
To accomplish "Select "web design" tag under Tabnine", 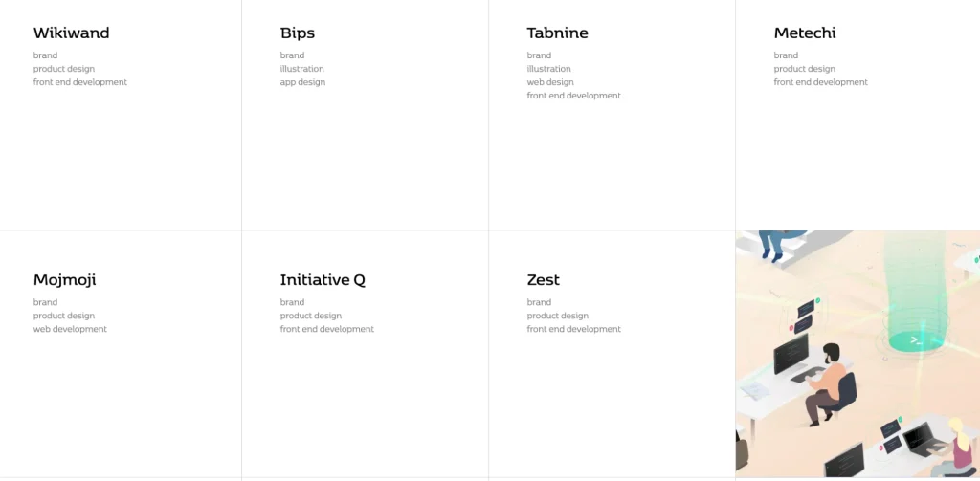I will coord(550,82).
